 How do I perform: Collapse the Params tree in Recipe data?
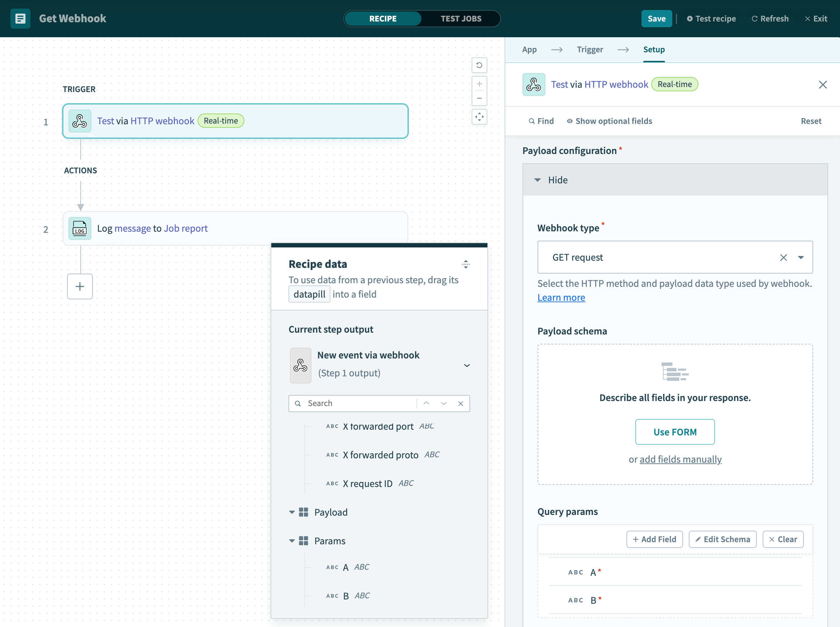[x=292, y=541]
